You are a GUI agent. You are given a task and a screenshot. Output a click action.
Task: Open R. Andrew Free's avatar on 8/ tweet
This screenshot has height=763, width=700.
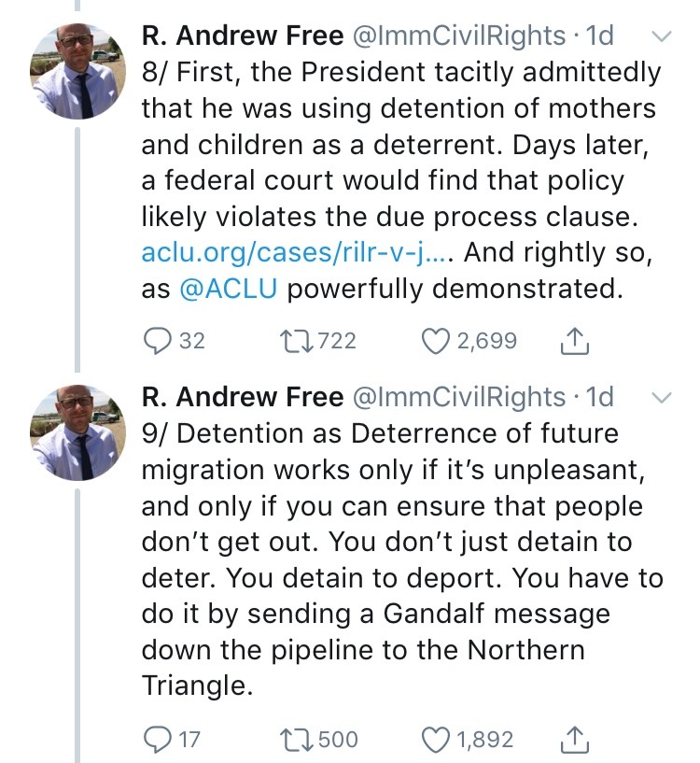(x=77, y=72)
